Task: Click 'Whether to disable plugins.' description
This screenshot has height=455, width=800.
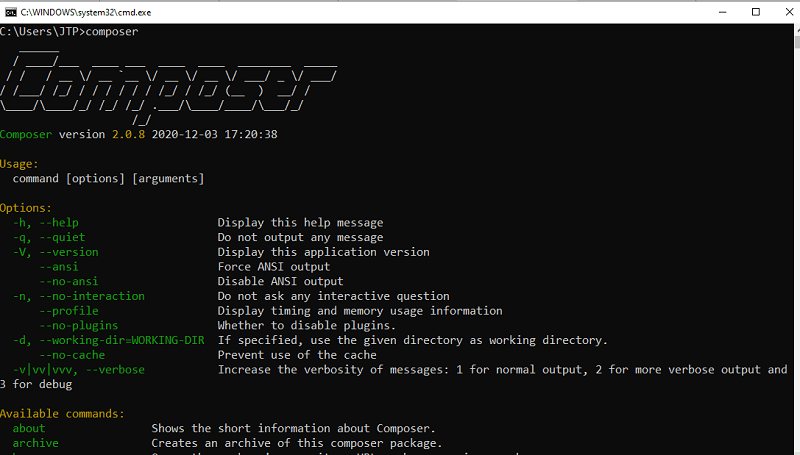Action: point(307,325)
